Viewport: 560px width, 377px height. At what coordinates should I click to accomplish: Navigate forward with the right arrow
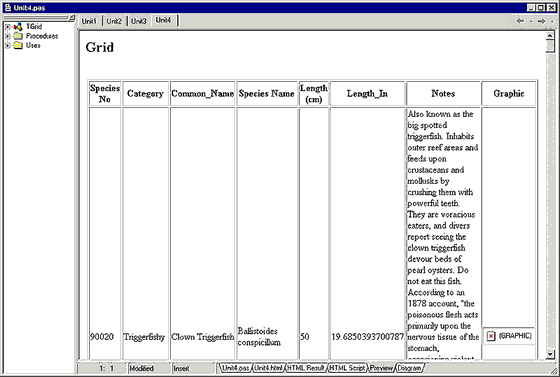coord(541,21)
